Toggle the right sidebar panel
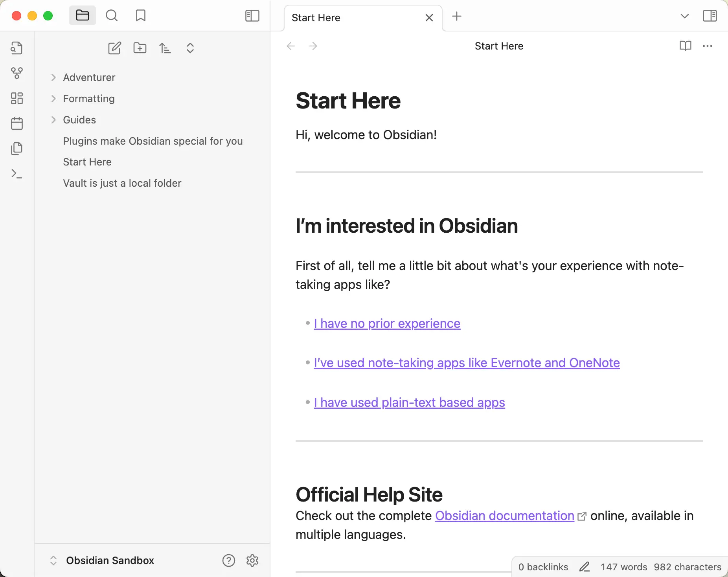This screenshot has height=577, width=728. point(710,16)
